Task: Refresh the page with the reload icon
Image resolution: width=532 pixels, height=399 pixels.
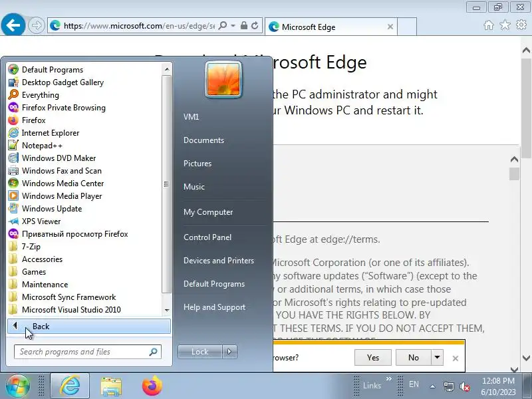Action: click(255, 25)
